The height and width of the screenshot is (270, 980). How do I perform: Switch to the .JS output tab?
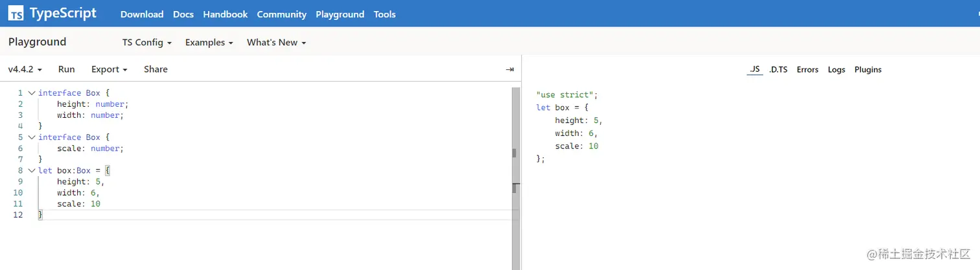pos(754,69)
